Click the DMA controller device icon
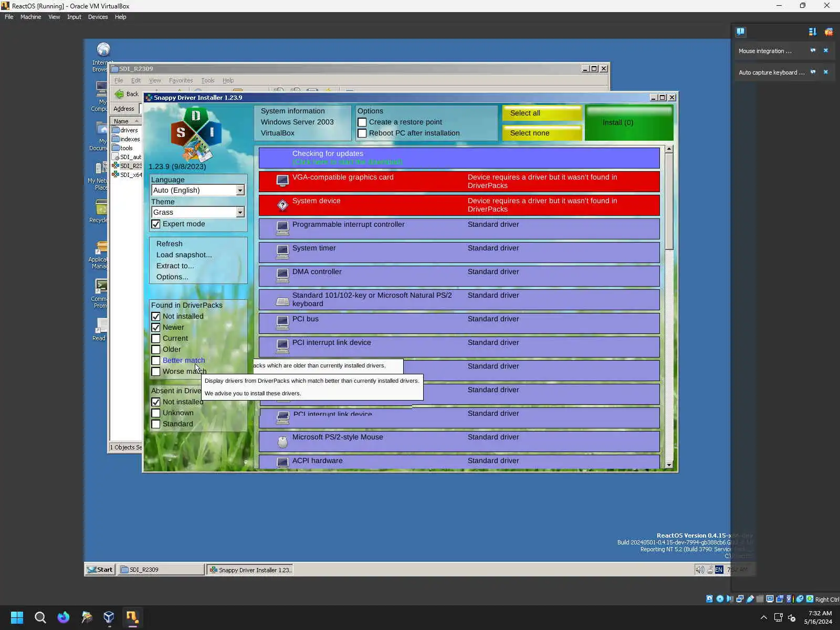This screenshot has height=630, width=840. [x=282, y=276]
